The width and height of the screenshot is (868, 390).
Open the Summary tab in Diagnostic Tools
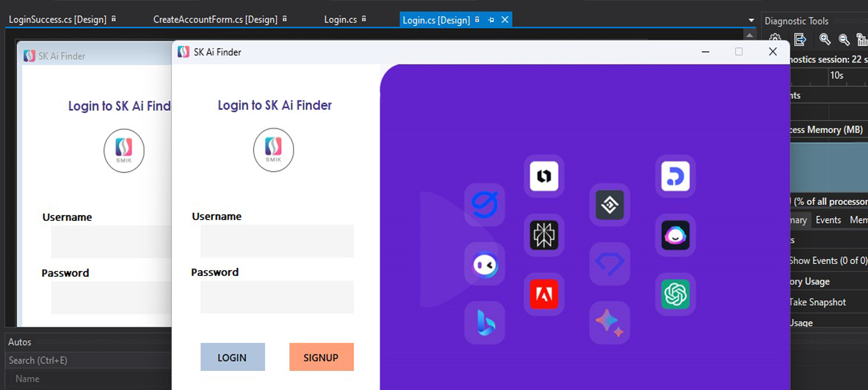click(799, 220)
